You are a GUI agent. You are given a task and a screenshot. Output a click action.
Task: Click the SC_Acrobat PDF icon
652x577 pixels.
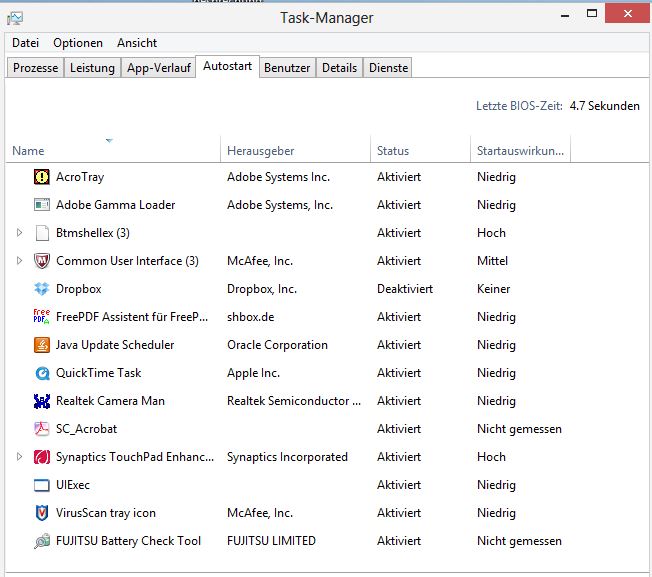tap(42, 429)
